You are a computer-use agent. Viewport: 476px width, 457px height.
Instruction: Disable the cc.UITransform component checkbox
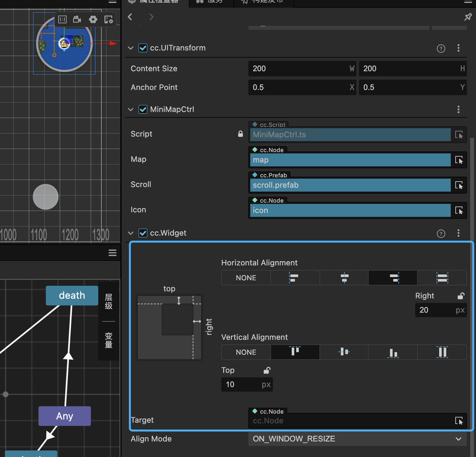[x=143, y=48]
